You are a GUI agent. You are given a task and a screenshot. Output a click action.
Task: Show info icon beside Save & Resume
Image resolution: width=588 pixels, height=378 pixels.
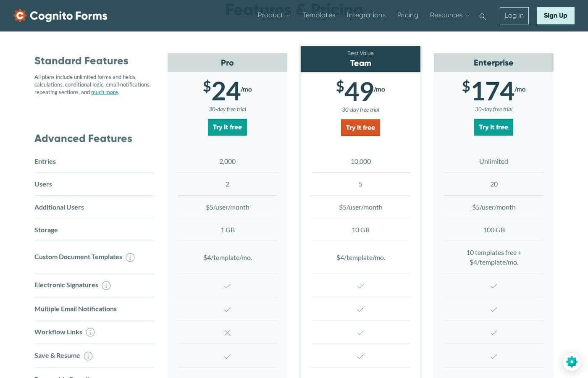tap(88, 356)
